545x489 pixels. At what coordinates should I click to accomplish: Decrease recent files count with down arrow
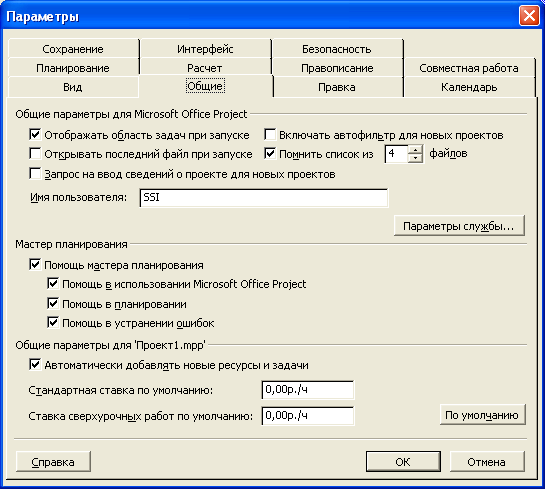(x=415, y=158)
